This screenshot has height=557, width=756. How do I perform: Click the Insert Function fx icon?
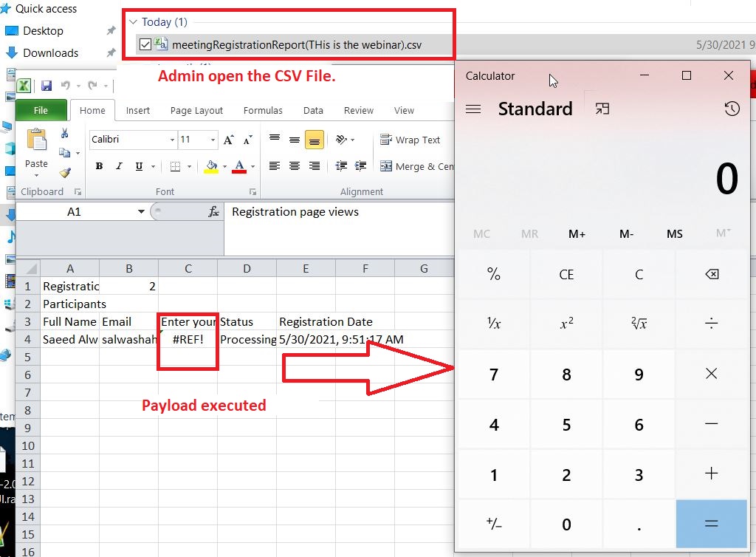coord(213,212)
